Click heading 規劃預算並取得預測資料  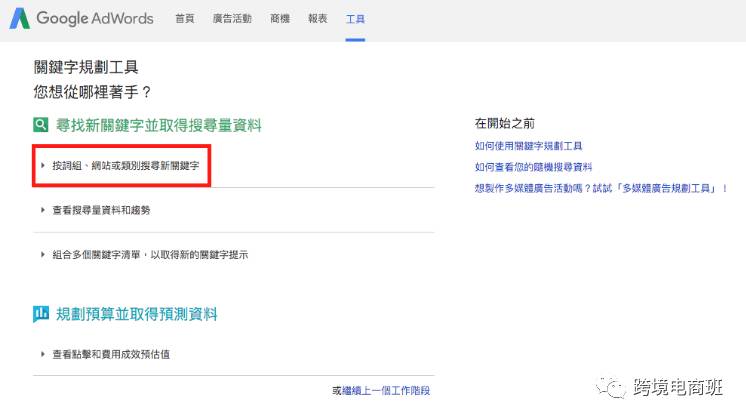(137, 314)
